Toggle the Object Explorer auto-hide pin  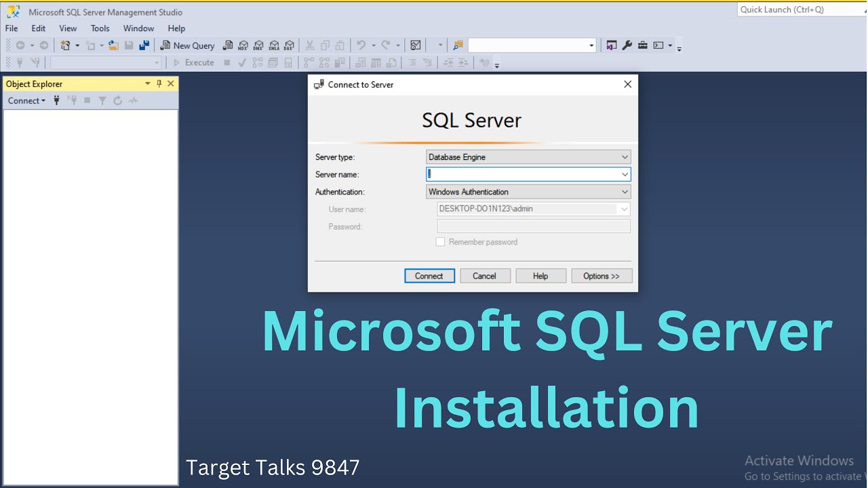(159, 83)
